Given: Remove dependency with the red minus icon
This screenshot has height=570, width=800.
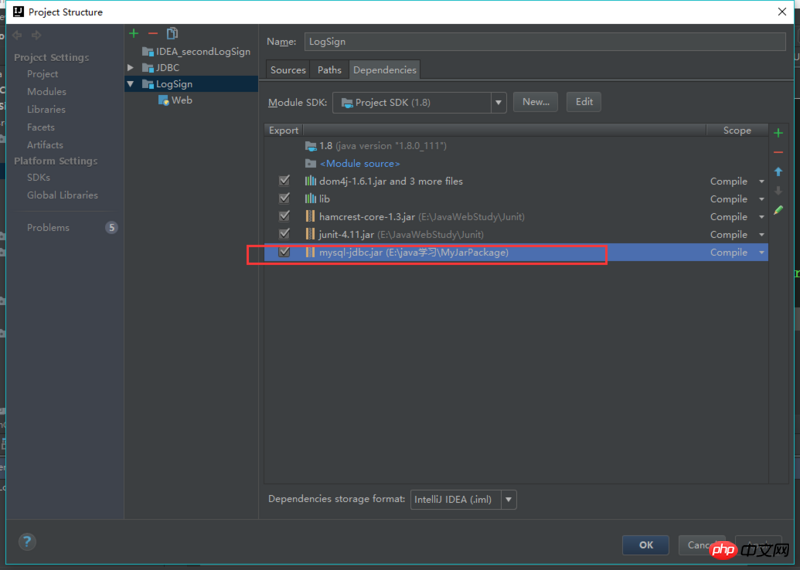Looking at the screenshot, I should (778, 152).
